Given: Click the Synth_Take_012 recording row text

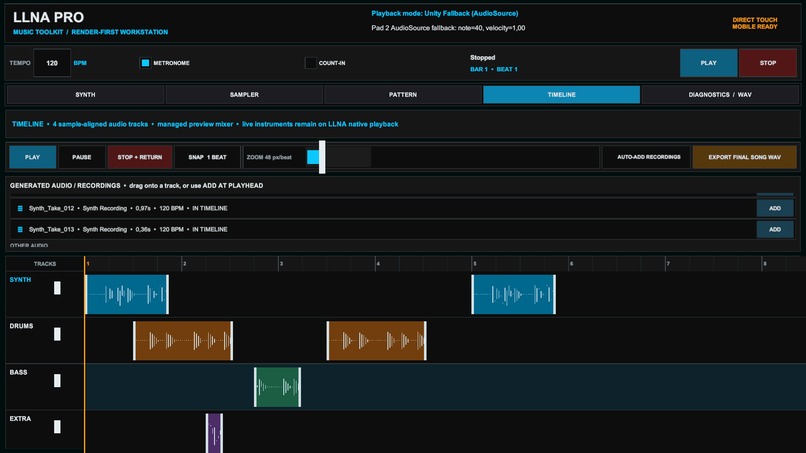Looking at the screenshot, I should (x=128, y=208).
